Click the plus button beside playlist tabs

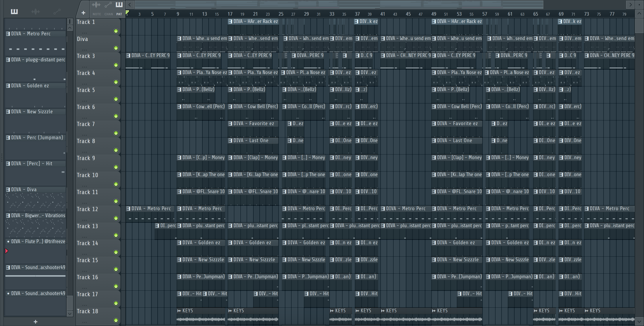point(83,13)
